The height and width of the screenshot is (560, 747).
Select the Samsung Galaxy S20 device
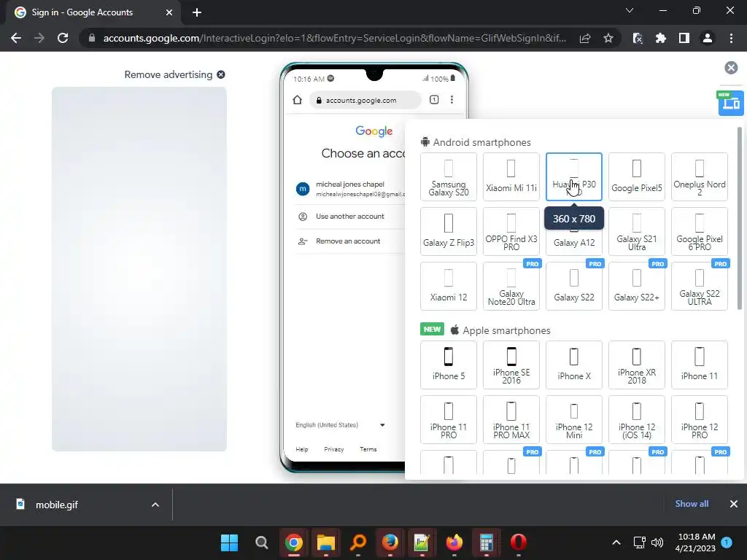pos(449,176)
